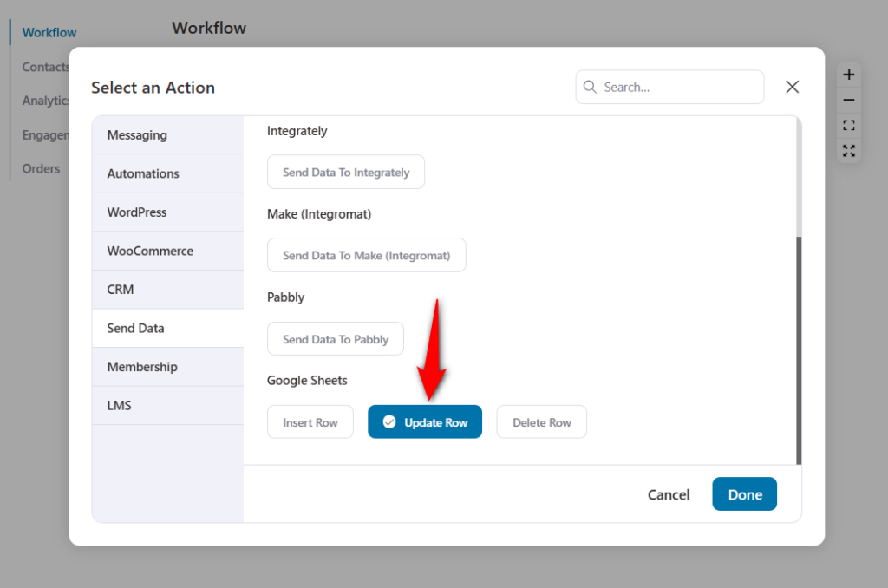Select the Update Row action
Screen dimensions: 888x588
425,422
